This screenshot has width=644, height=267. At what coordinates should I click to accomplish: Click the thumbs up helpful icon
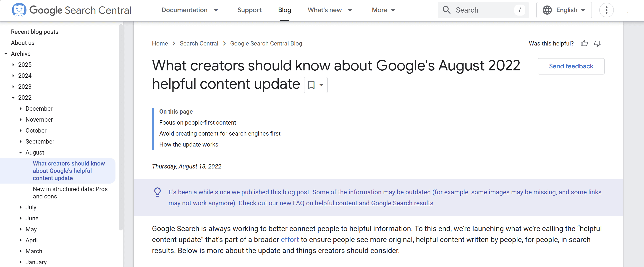coord(584,43)
